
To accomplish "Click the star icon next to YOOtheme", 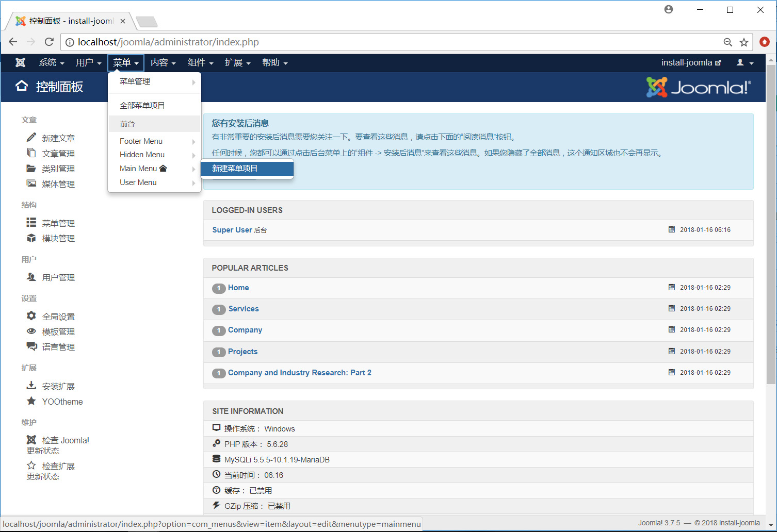I will [31, 401].
